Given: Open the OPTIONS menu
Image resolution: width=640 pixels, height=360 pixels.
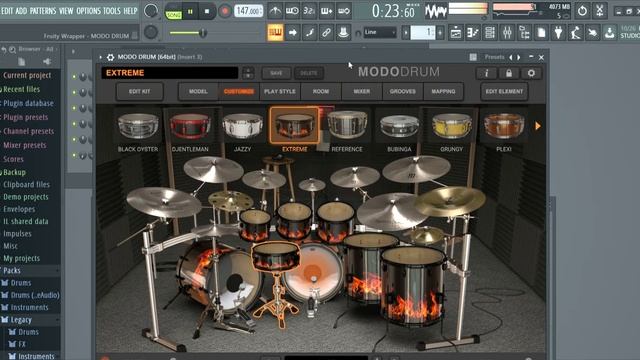Looking at the screenshot, I should point(89,11).
